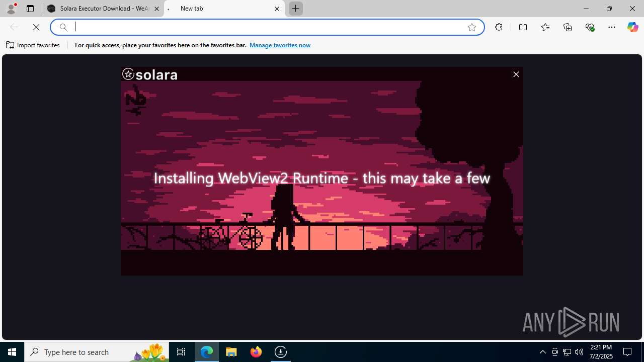This screenshot has height=362, width=644.
Task: Open the Favorites list
Action: click(545, 27)
